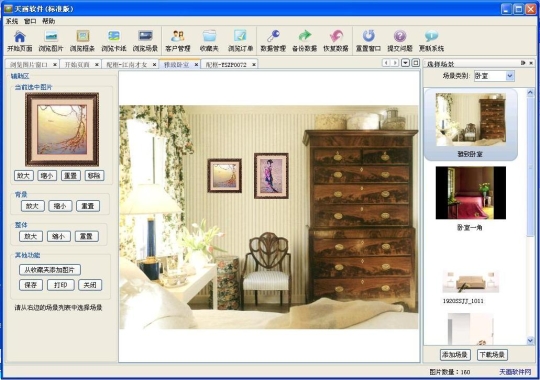Open the 帮助 menu
The width and height of the screenshot is (540, 380).
point(49,21)
